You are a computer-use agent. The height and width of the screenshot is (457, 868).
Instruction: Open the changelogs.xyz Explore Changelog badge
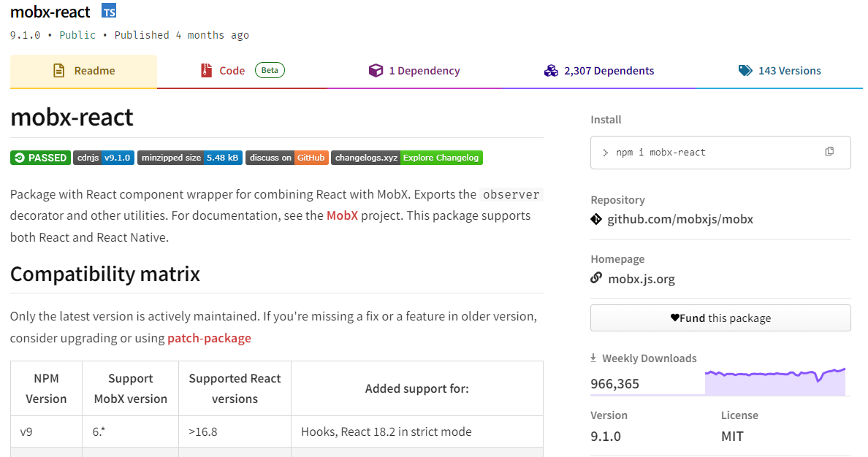407,158
